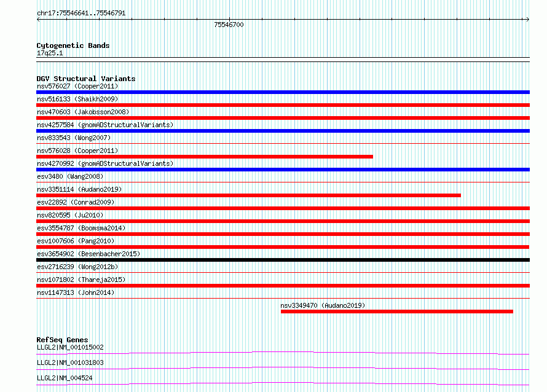Click the LLGL2|NM_004524 gene label
This screenshot has height=392, width=547.
(x=65, y=378)
